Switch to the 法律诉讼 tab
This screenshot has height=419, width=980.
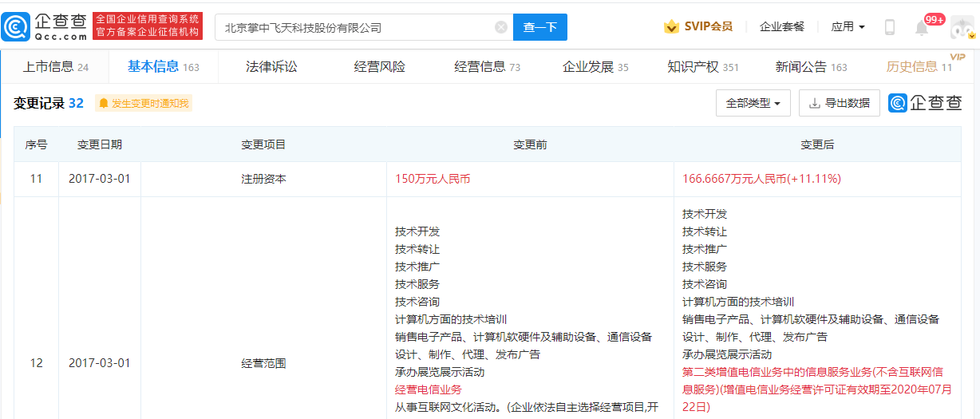click(x=271, y=66)
